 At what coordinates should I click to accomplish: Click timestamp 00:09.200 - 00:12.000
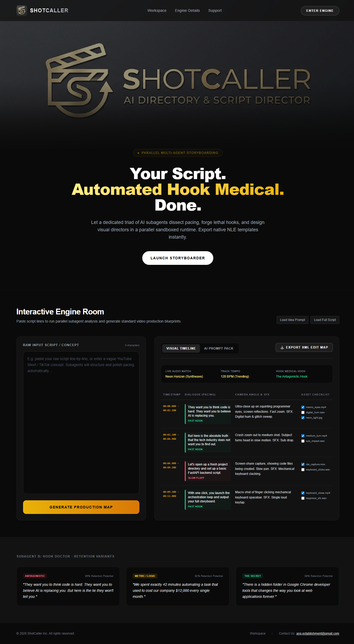(171, 494)
